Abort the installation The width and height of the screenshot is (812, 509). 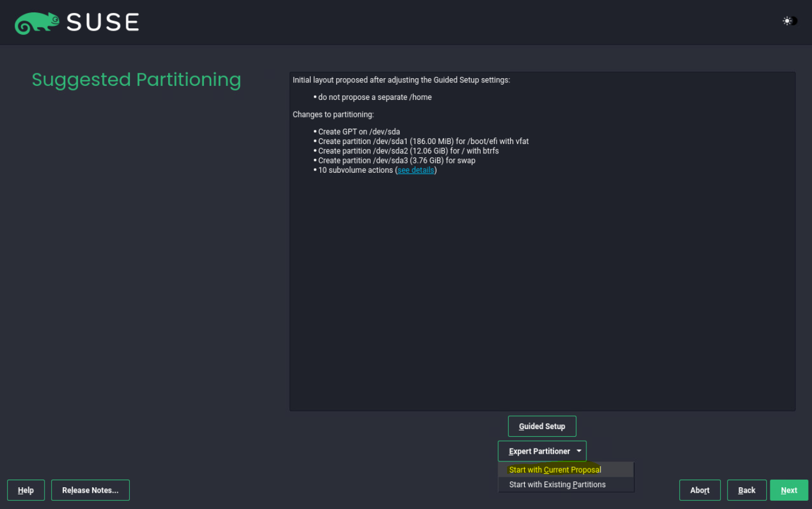[x=700, y=490]
